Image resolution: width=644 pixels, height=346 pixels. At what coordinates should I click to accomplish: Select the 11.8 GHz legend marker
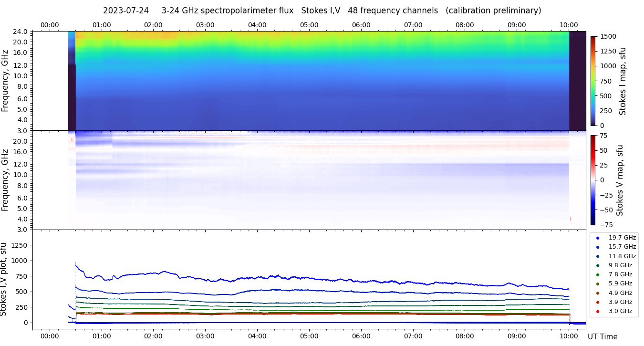click(598, 256)
